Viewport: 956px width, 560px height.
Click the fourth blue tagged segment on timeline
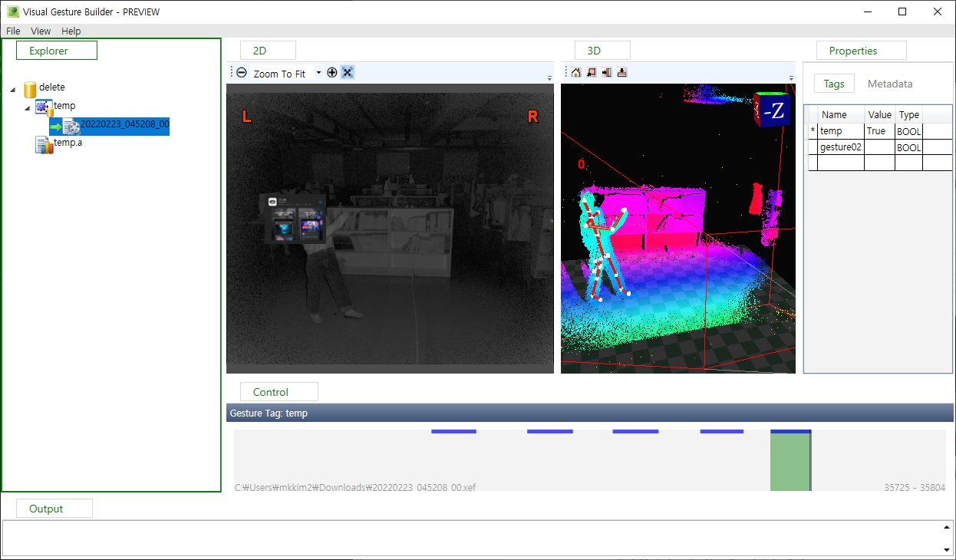tap(722, 431)
